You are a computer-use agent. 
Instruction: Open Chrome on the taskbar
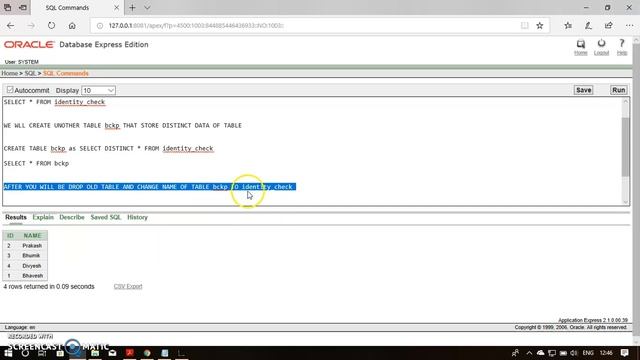click(147, 353)
